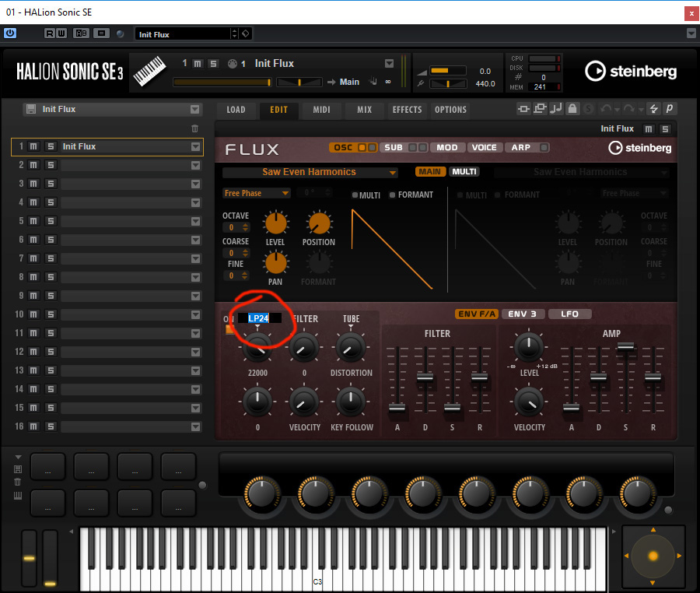
Task: Solo slot 5 in the rack
Action: click(x=51, y=221)
